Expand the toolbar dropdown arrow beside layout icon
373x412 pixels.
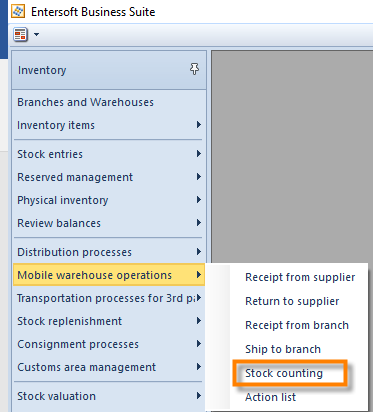(x=36, y=34)
